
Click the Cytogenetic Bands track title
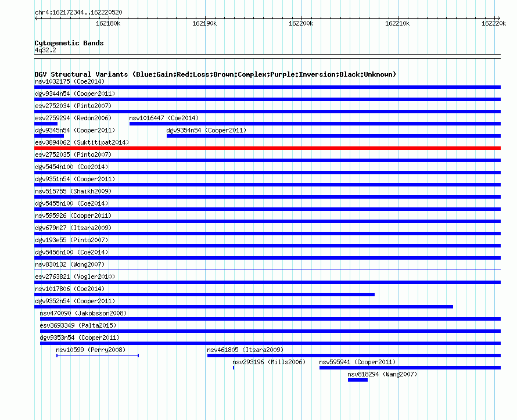coord(69,43)
